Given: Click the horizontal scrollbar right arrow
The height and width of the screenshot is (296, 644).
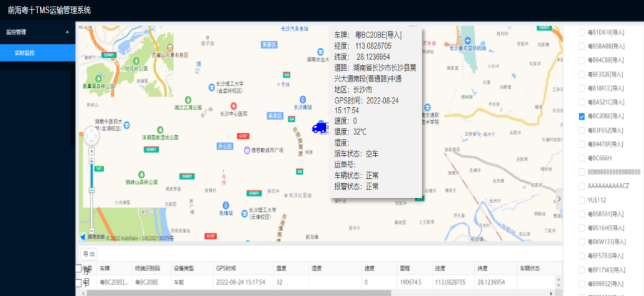Looking at the screenshot, I should click(552, 294).
